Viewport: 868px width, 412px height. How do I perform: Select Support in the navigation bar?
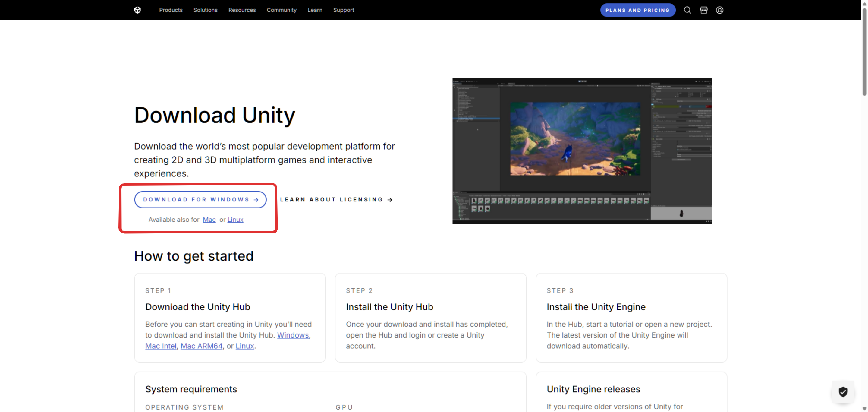tap(343, 10)
